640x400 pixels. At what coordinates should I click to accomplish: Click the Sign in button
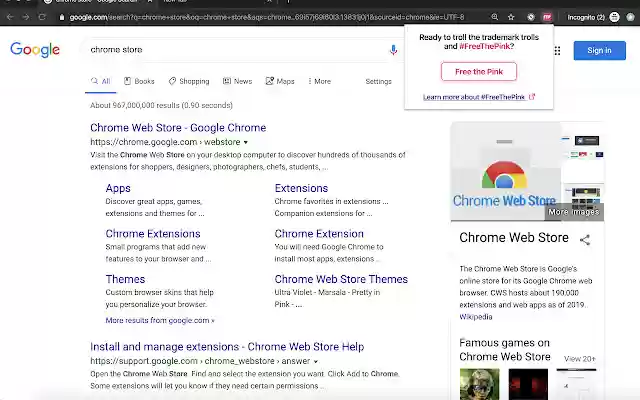[599, 51]
